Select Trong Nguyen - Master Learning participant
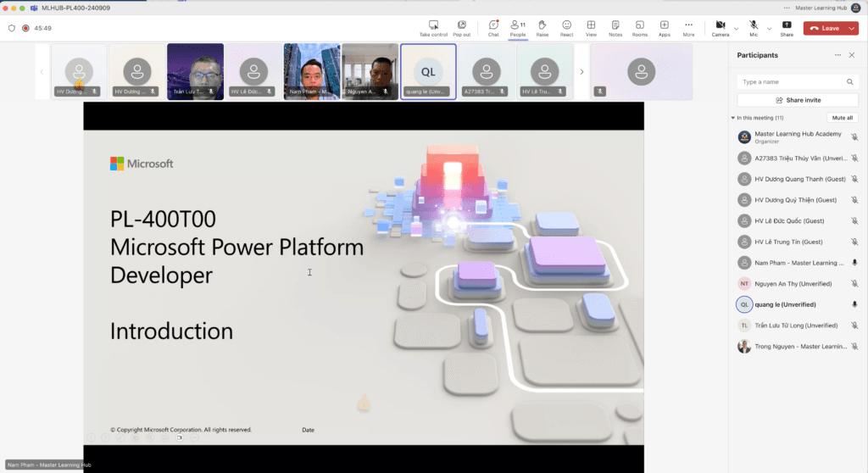 (x=798, y=347)
